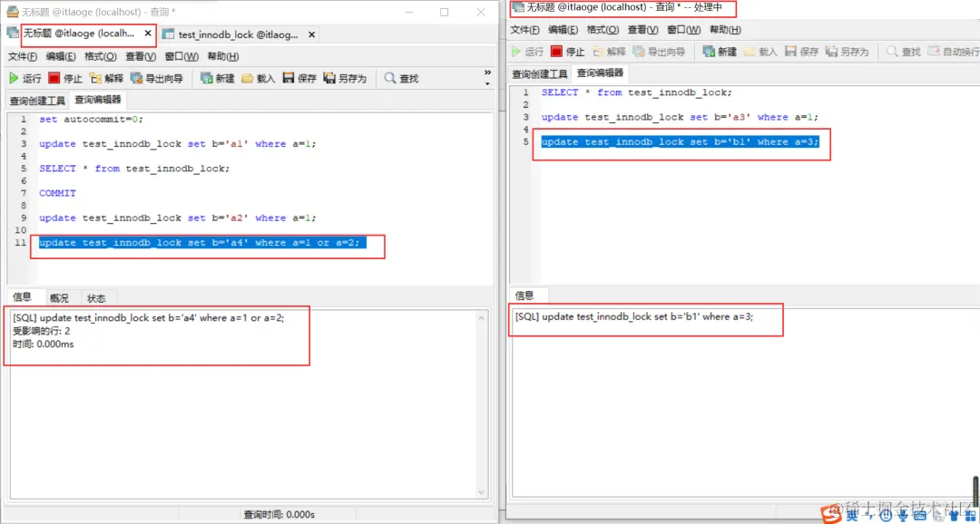Image resolution: width=980 pixels, height=524 pixels.
Task: Close the test_innodb_lock tab
Action: tap(311, 34)
